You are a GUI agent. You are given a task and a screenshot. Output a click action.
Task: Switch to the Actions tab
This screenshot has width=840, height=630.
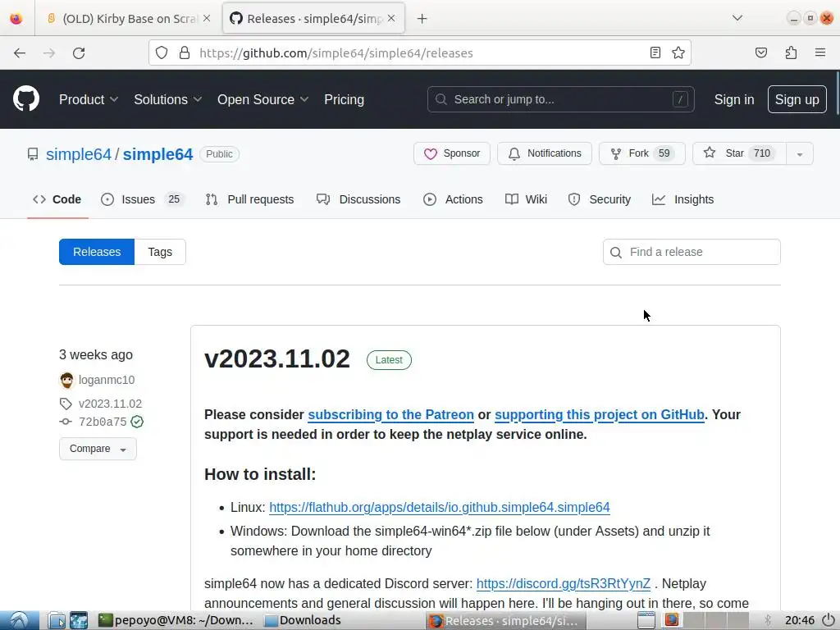click(453, 199)
